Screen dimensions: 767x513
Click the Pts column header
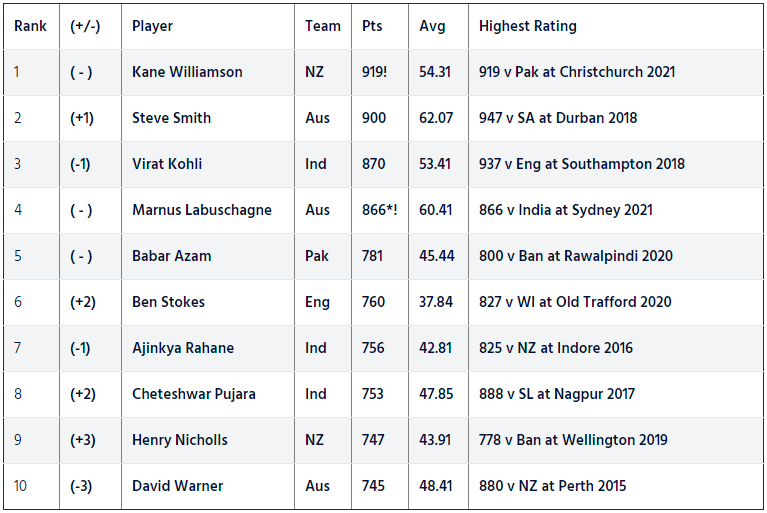tap(372, 26)
